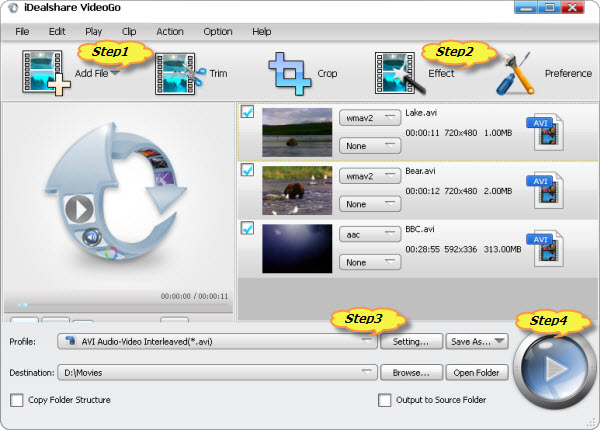The height and width of the screenshot is (430, 600).
Task: Open the Action menu
Action: pyautogui.click(x=170, y=31)
